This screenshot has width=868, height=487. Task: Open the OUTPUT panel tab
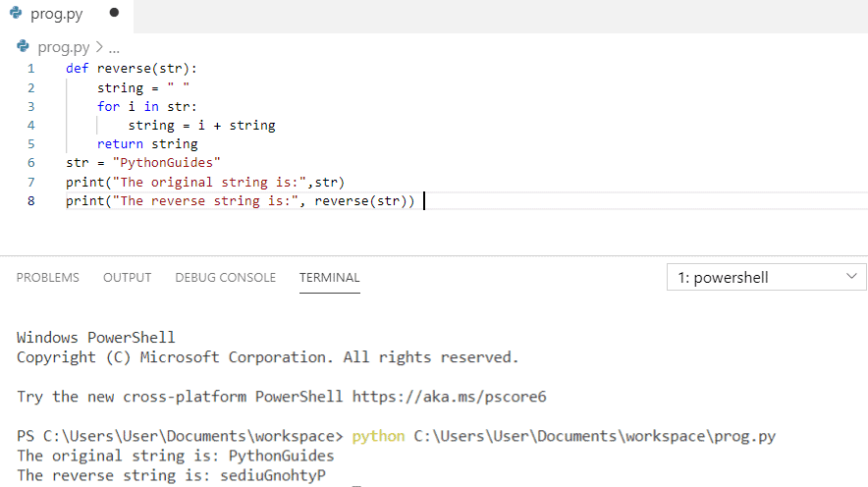coord(127,278)
